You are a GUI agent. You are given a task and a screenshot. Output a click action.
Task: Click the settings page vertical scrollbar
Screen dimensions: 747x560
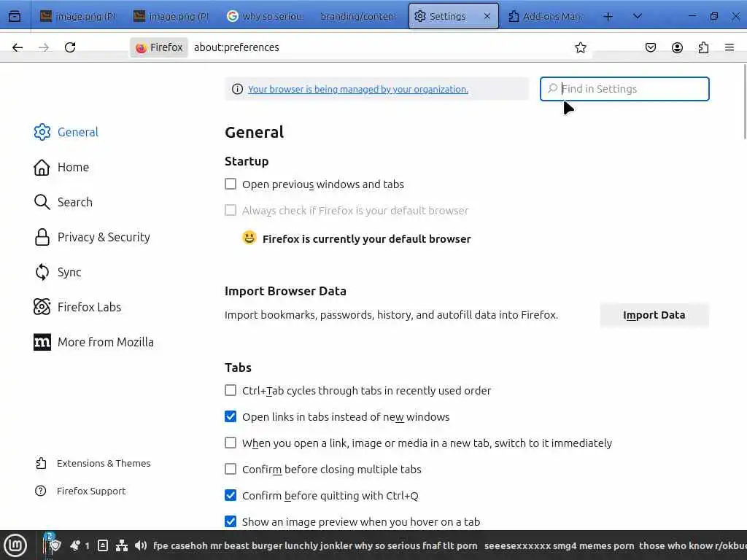745,102
